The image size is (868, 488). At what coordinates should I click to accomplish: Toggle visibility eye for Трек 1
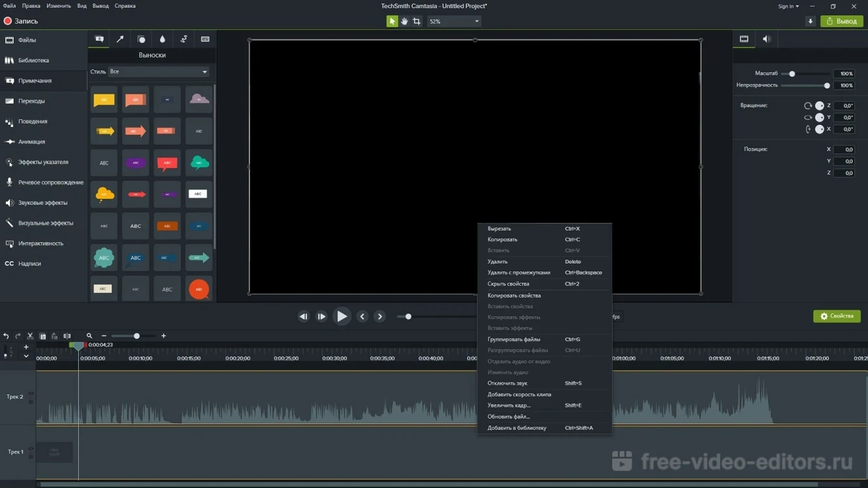(x=31, y=449)
